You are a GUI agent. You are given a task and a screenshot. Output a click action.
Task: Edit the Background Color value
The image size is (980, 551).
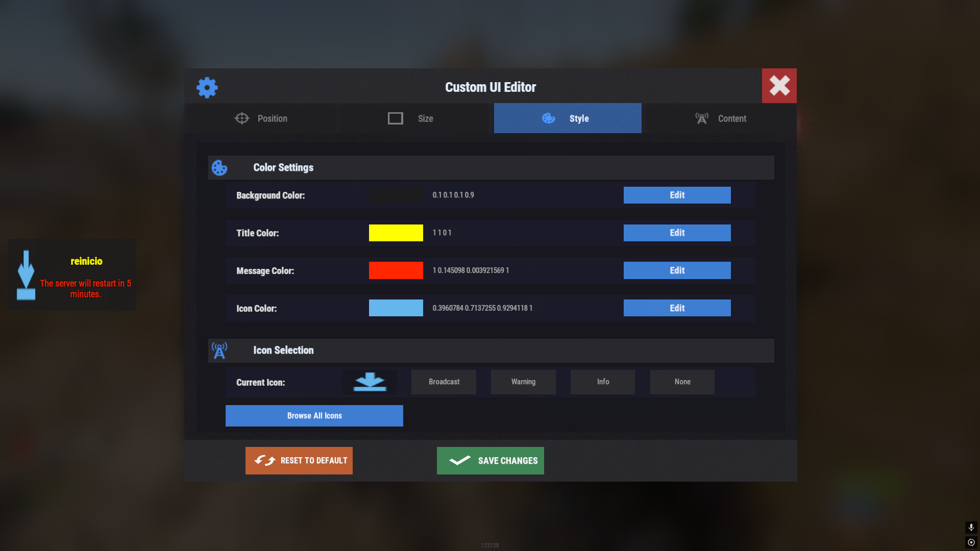click(x=677, y=195)
